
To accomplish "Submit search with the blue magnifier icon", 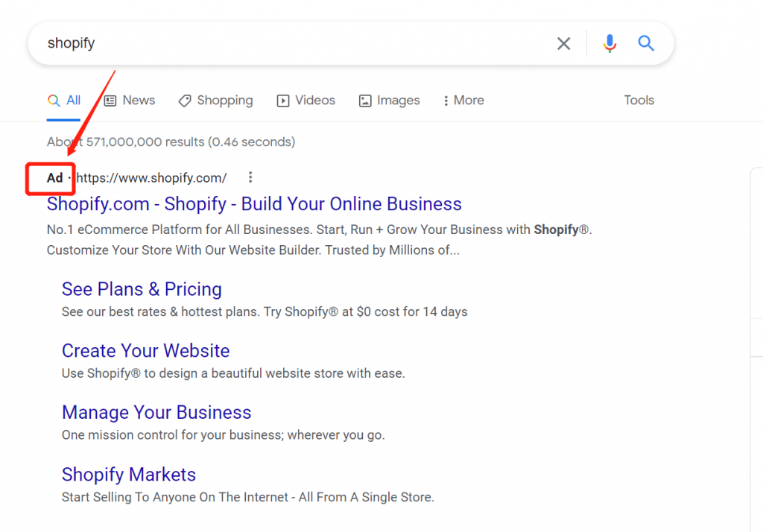I will (x=646, y=43).
